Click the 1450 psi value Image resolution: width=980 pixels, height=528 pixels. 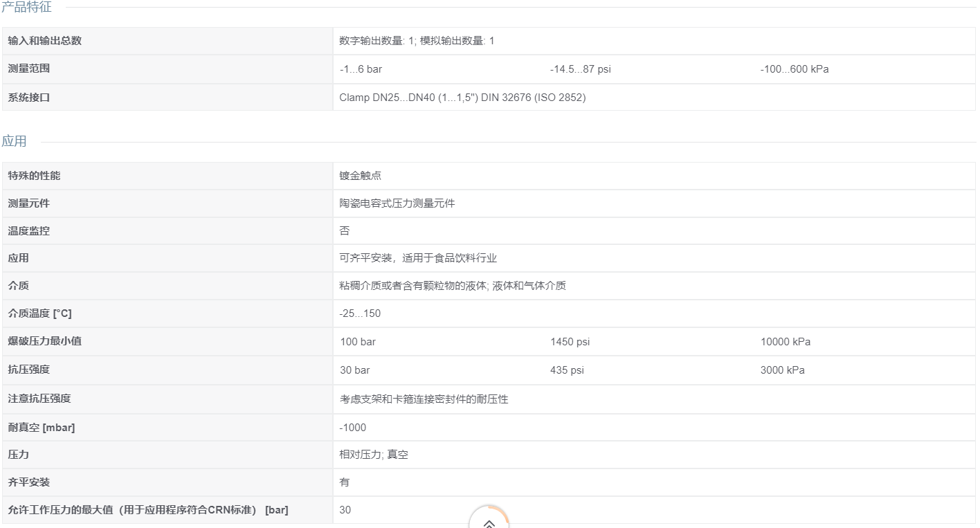pyautogui.click(x=570, y=342)
